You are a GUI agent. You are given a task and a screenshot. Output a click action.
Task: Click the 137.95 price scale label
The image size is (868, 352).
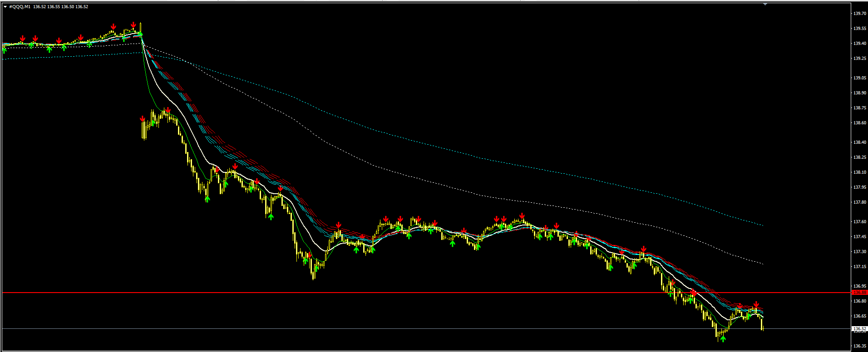click(859, 187)
